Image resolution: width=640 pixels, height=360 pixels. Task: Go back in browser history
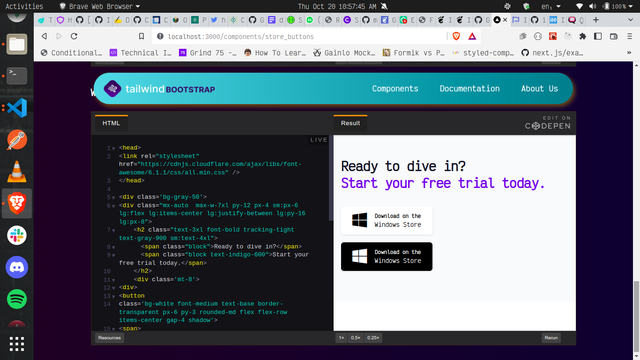pos(44,36)
